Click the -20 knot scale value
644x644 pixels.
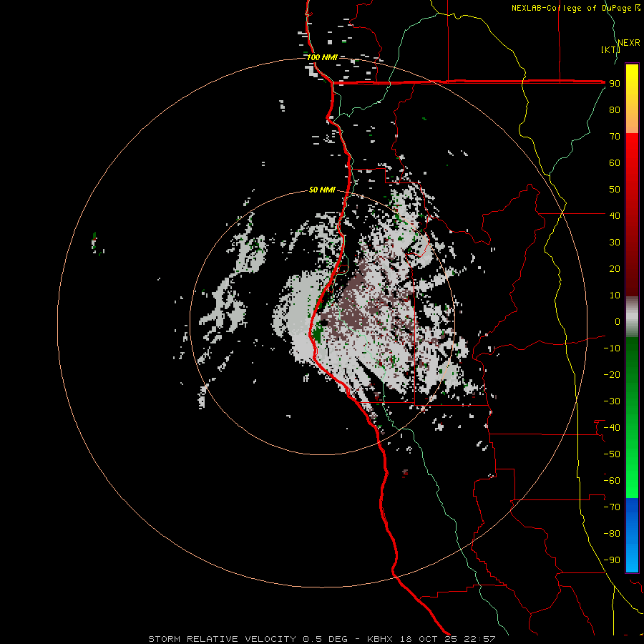coord(612,374)
